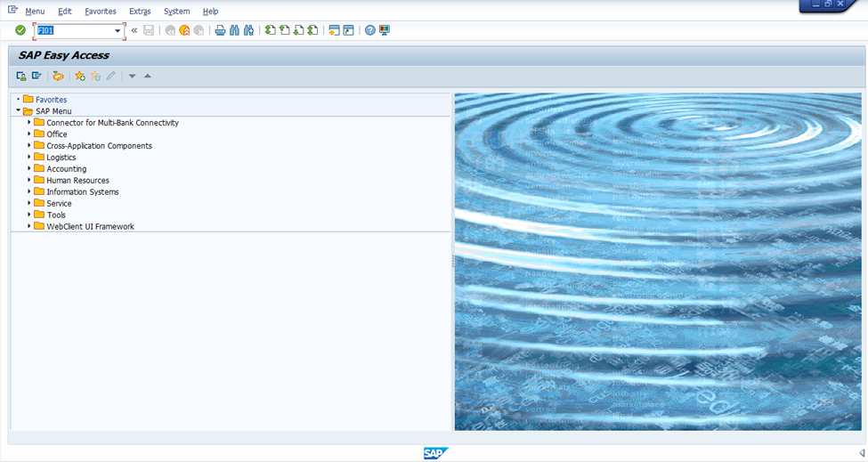Screen dimensions: 868x462
Task: Switch to User Menu icon
Action: point(21,76)
